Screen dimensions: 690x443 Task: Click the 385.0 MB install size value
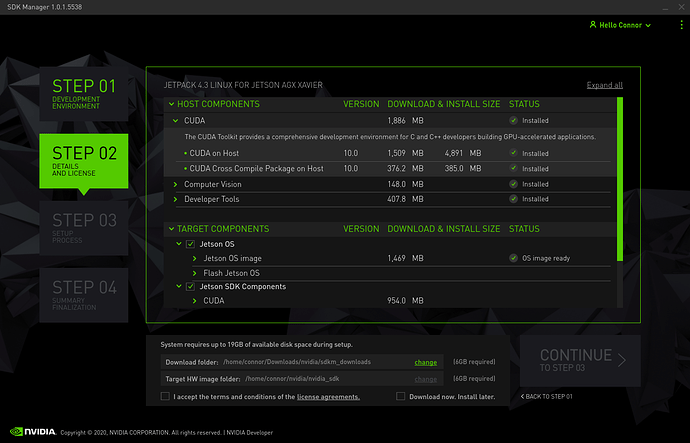462,168
